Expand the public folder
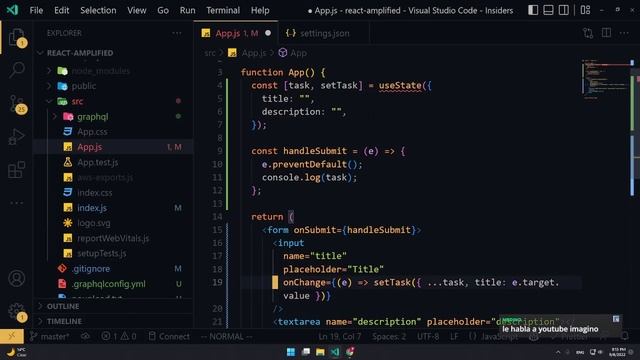The width and height of the screenshot is (640, 360). click(x=49, y=86)
